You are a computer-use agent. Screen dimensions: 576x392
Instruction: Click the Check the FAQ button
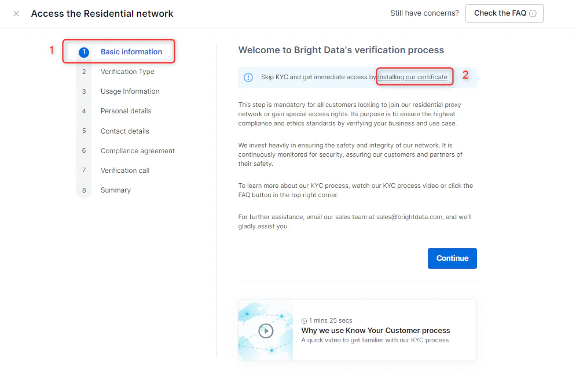[504, 13]
